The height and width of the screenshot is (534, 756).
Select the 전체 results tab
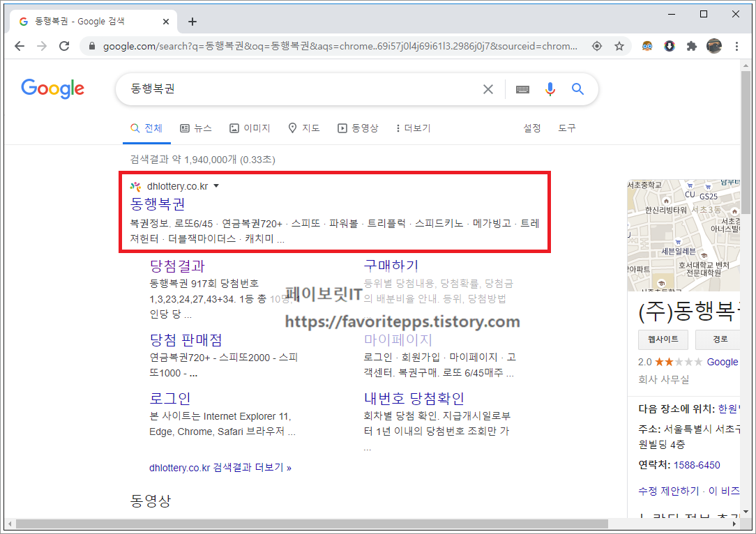(x=146, y=128)
